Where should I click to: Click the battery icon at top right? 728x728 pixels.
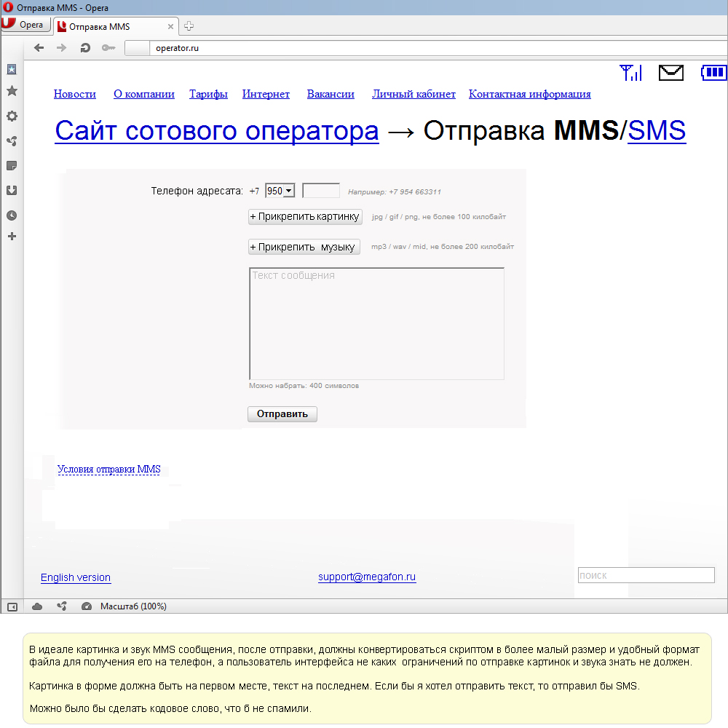coord(713,72)
